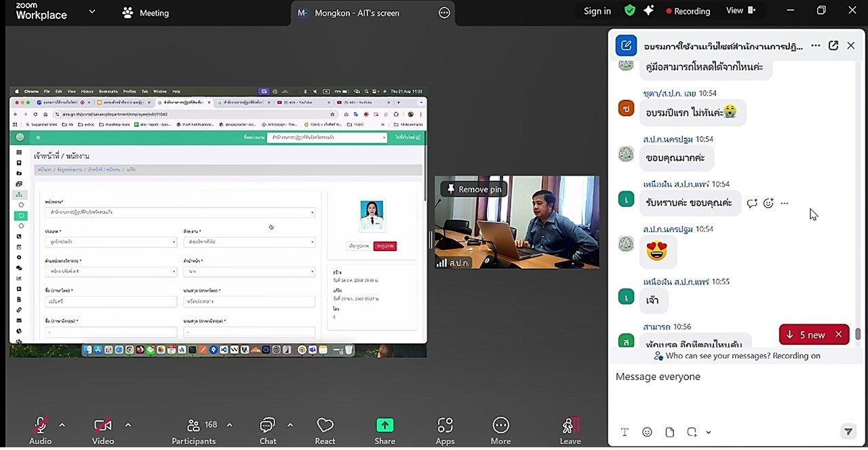The height and width of the screenshot is (450, 868).
Task: Jump to the 5 new messages
Action: (806, 335)
